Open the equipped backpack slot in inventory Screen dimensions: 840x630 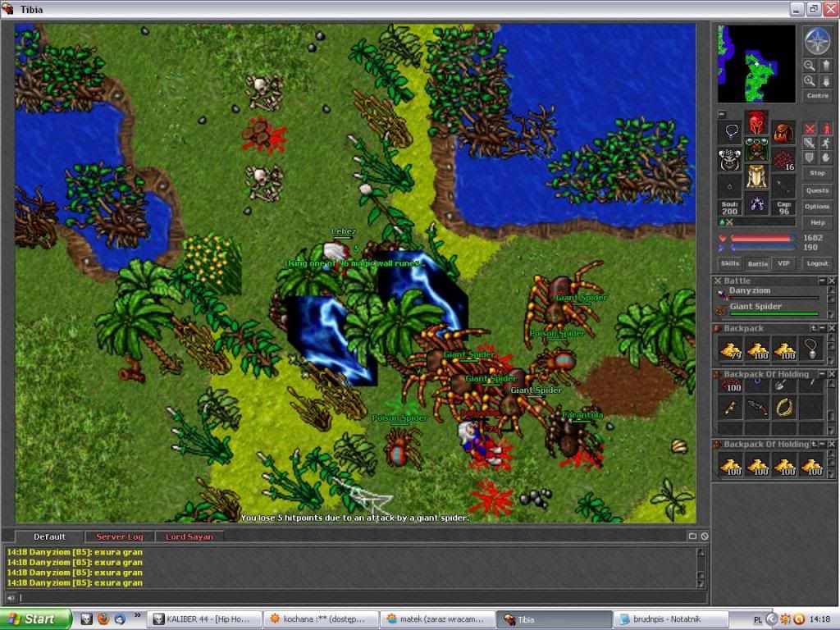click(783, 132)
